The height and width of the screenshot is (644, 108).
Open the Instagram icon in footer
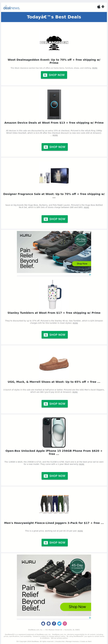65,624
